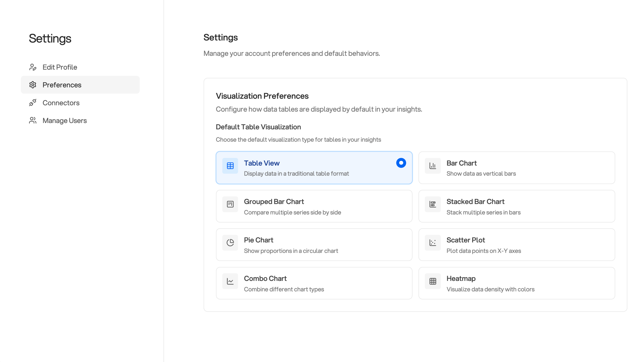Select Heatmap as default visualization

click(517, 283)
